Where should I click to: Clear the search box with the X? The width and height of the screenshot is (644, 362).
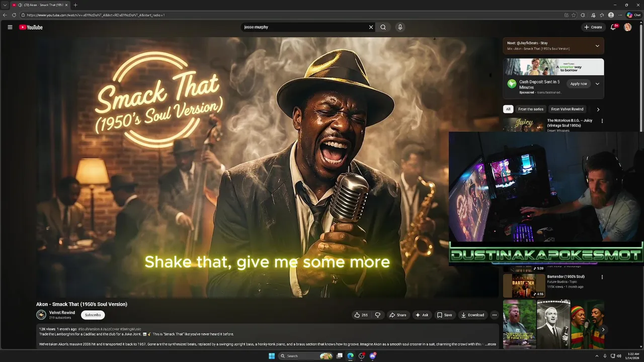tap(371, 27)
